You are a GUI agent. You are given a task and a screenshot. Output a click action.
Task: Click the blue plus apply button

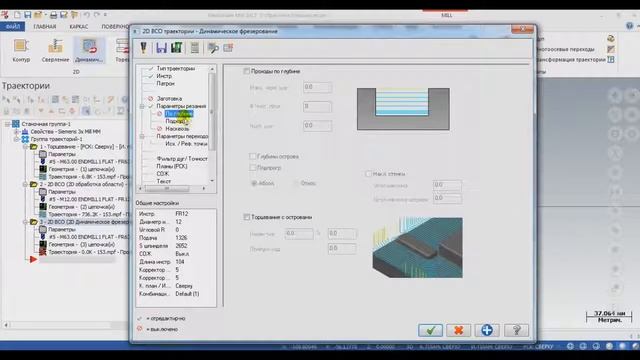point(487,330)
